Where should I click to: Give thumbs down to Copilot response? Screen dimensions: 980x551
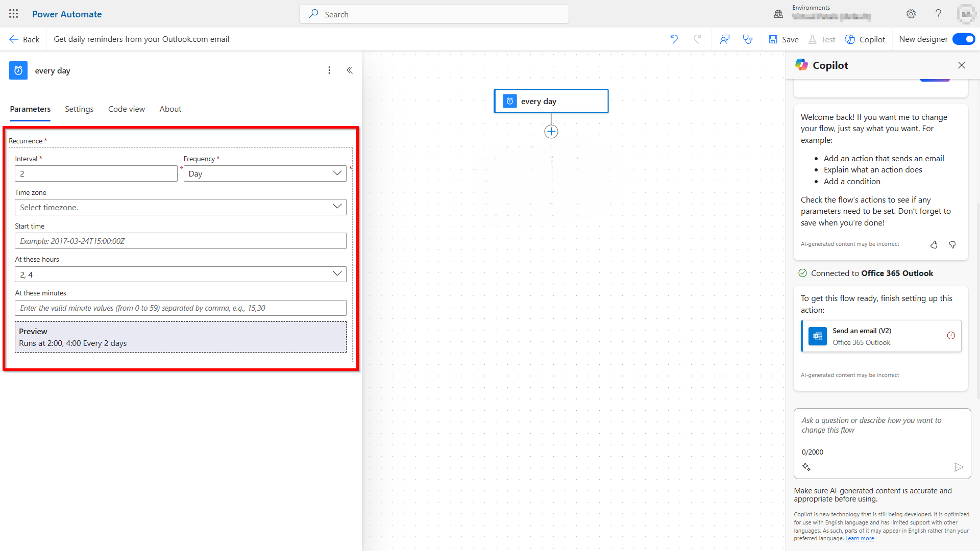point(952,245)
